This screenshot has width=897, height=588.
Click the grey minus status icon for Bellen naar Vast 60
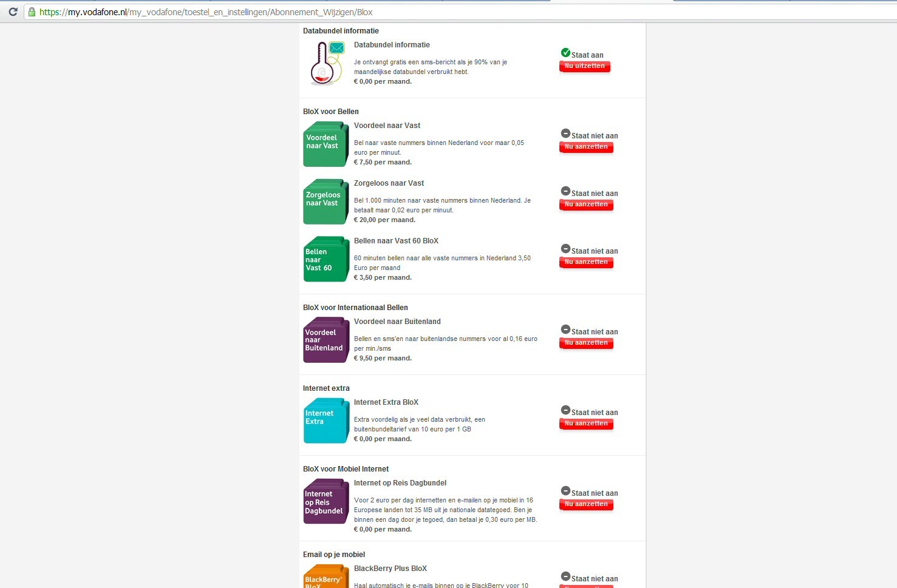[565, 249]
